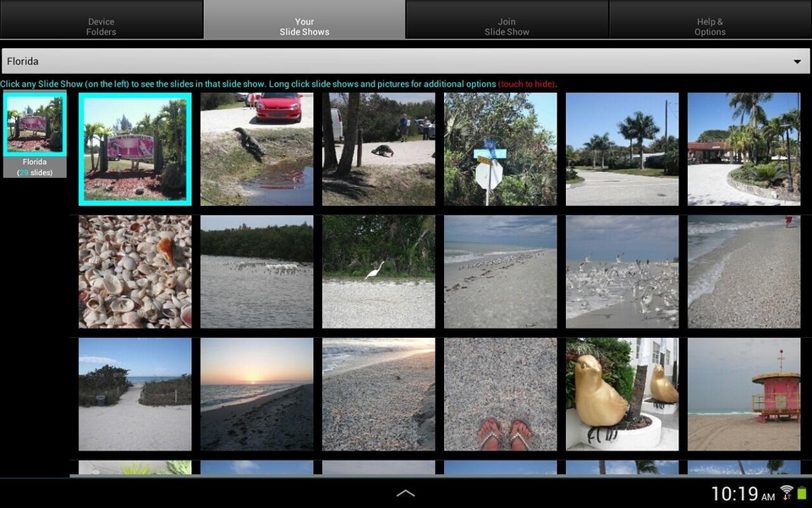This screenshot has height=508, width=812.
Task: Select the golden bird statues photo
Action: pyautogui.click(x=622, y=394)
